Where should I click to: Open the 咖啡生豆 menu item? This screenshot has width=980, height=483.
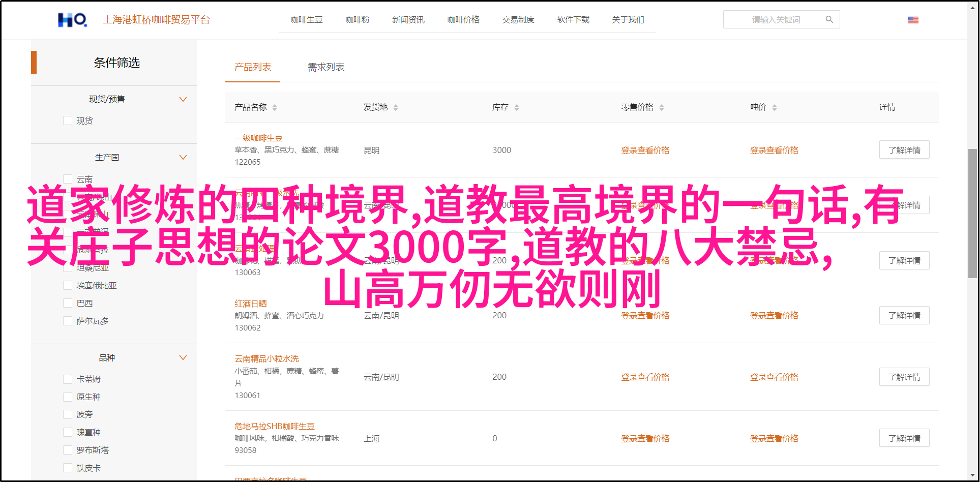[x=306, y=20]
